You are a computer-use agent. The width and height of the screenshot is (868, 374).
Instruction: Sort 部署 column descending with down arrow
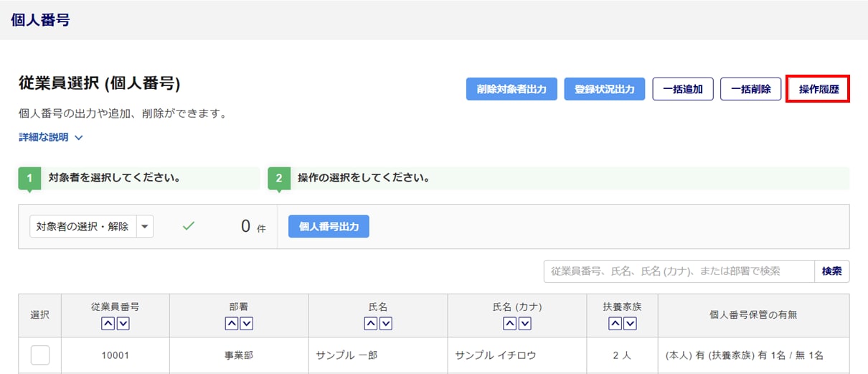[x=247, y=324]
